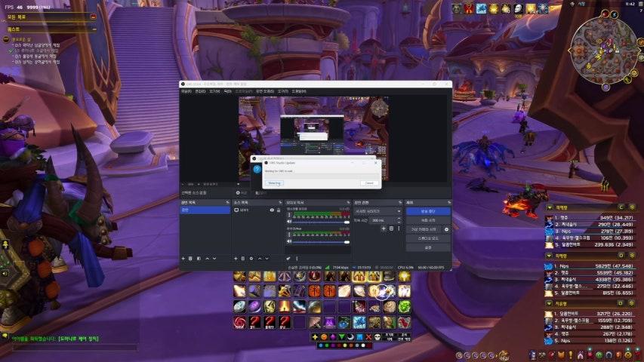The width and height of the screenshot is (644, 362).
Task: Select the blue square raid marker
Action: point(359,337)
